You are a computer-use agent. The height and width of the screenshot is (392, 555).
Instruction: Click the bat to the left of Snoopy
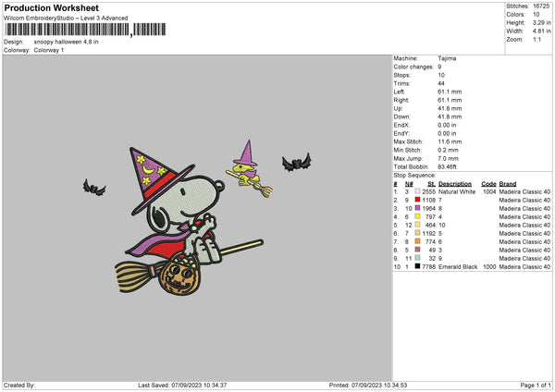93,188
